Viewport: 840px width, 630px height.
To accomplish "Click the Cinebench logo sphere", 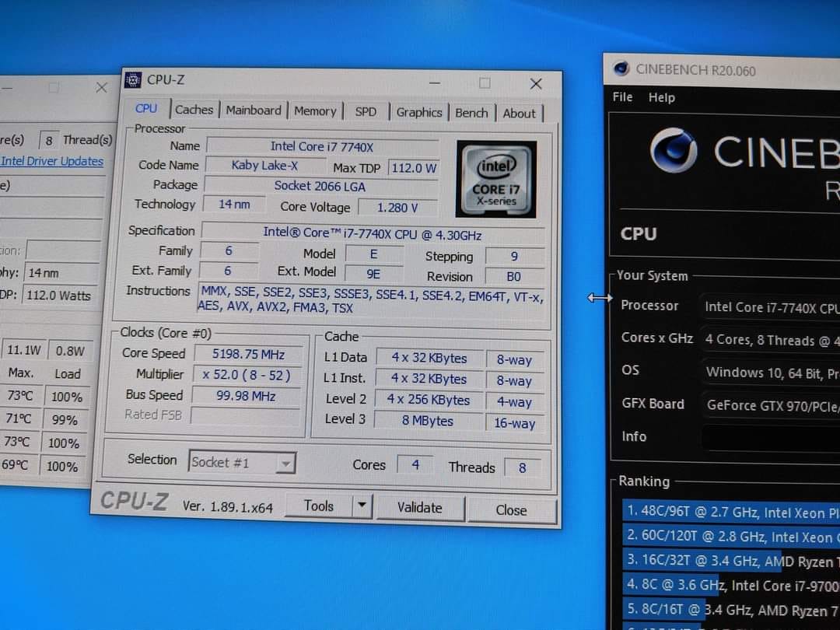I will click(x=673, y=150).
